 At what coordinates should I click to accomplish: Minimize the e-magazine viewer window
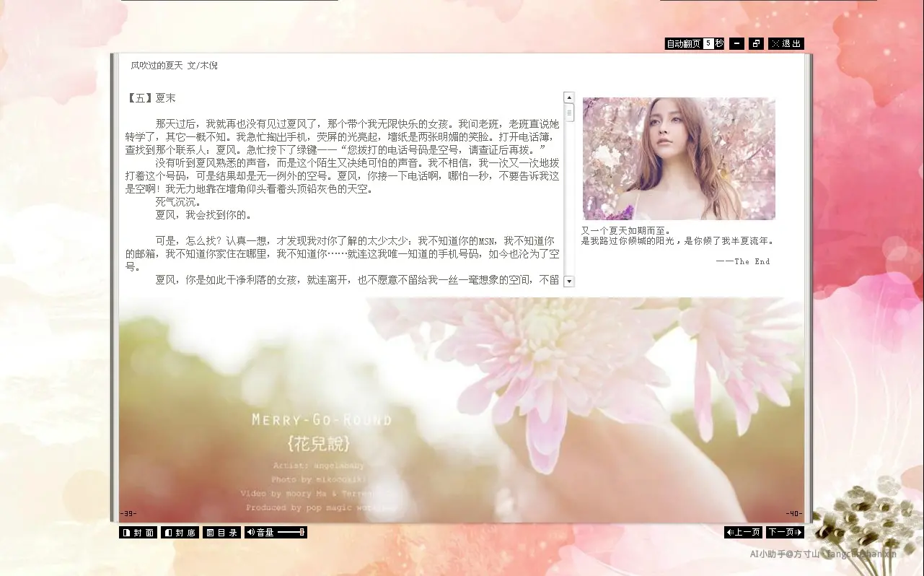(736, 44)
